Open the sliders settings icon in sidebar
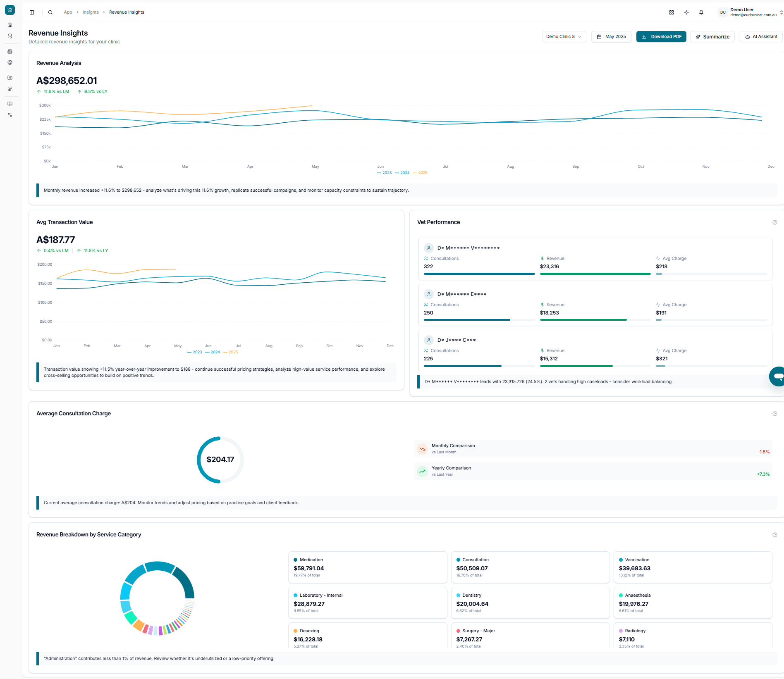This screenshot has width=784, height=679. [10, 115]
